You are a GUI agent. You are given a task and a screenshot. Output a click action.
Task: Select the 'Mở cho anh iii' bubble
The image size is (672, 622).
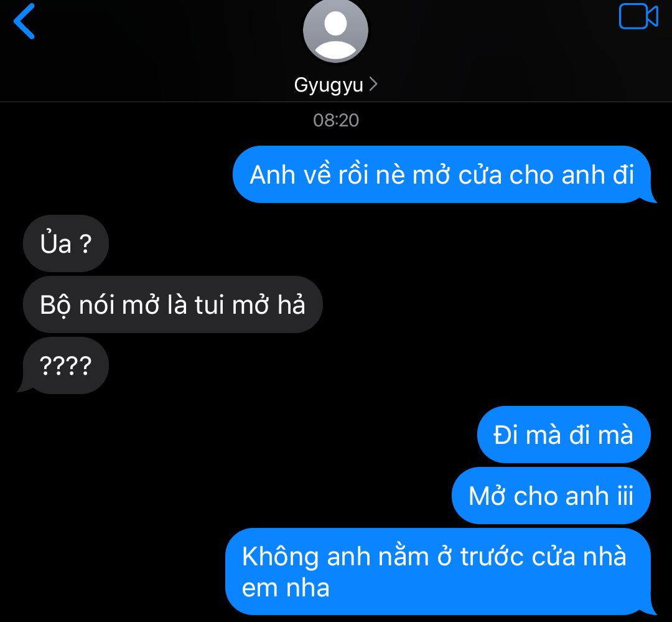coord(551,496)
